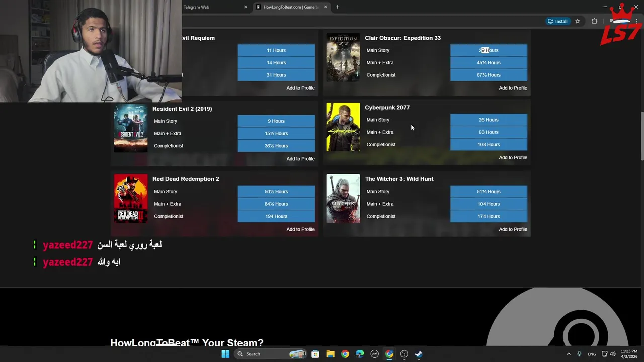Click Resident Evil Requiem 31 Hours value
The width and height of the screenshot is (644, 362).
pos(276,75)
